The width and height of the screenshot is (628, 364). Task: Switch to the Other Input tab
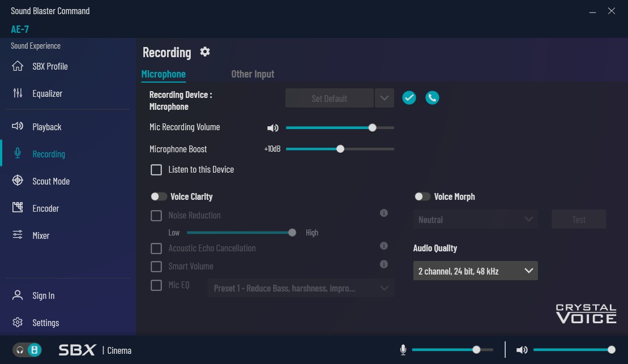point(253,74)
